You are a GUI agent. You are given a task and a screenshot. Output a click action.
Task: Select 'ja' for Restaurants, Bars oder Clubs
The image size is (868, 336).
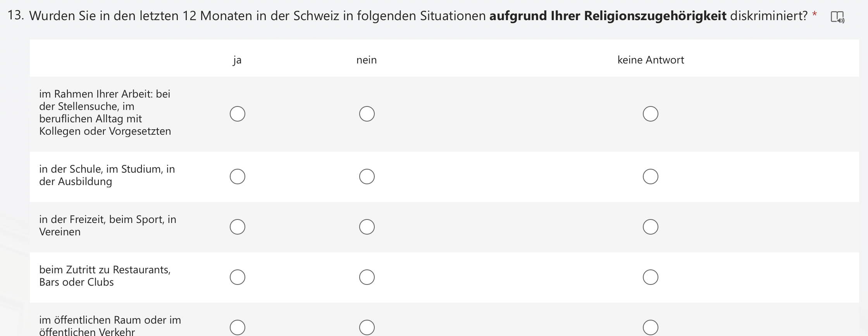[238, 277]
